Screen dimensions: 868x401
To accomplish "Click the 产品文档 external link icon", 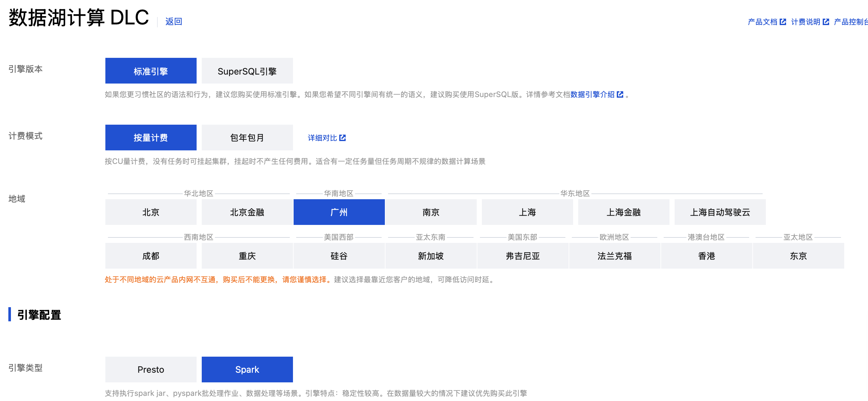I will click(x=783, y=22).
